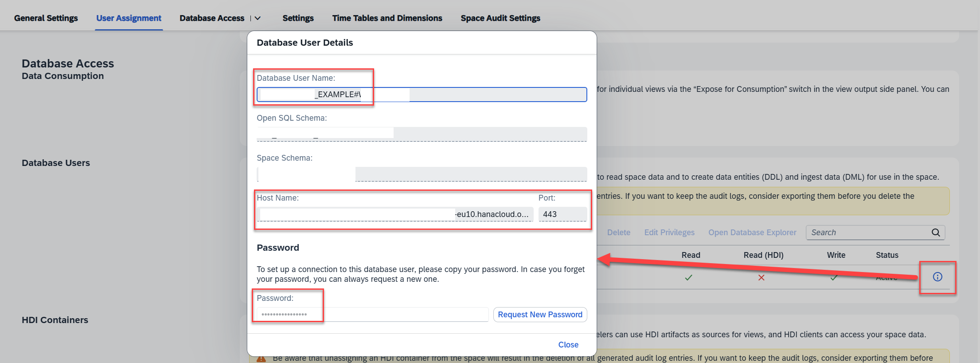Click the Delete action above the users table
Image resolution: width=980 pixels, height=363 pixels.
[618, 233]
